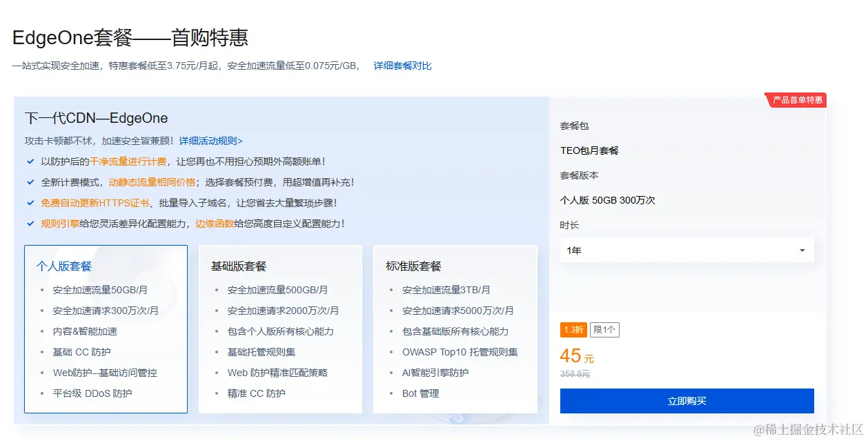Click the dropdown arrow in the duration selector
The image size is (868, 441).
(x=802, y=251)
